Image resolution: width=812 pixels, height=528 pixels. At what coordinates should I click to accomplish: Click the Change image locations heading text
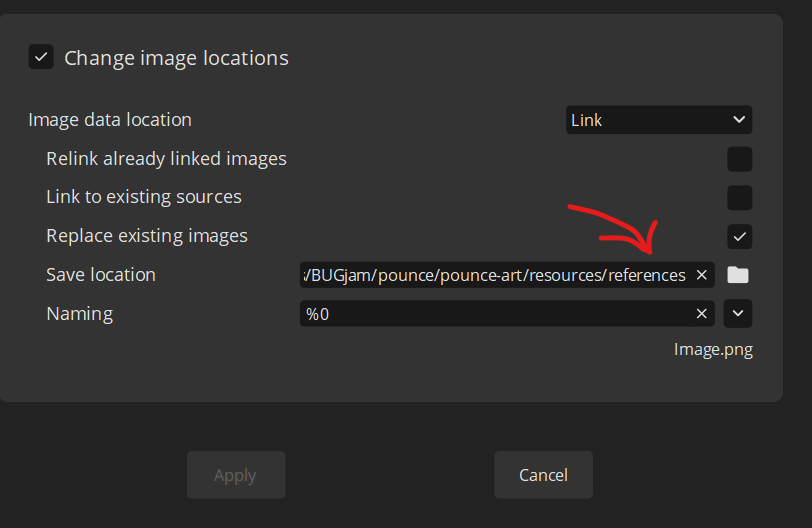pyautogui.click(x=176, y=58)
